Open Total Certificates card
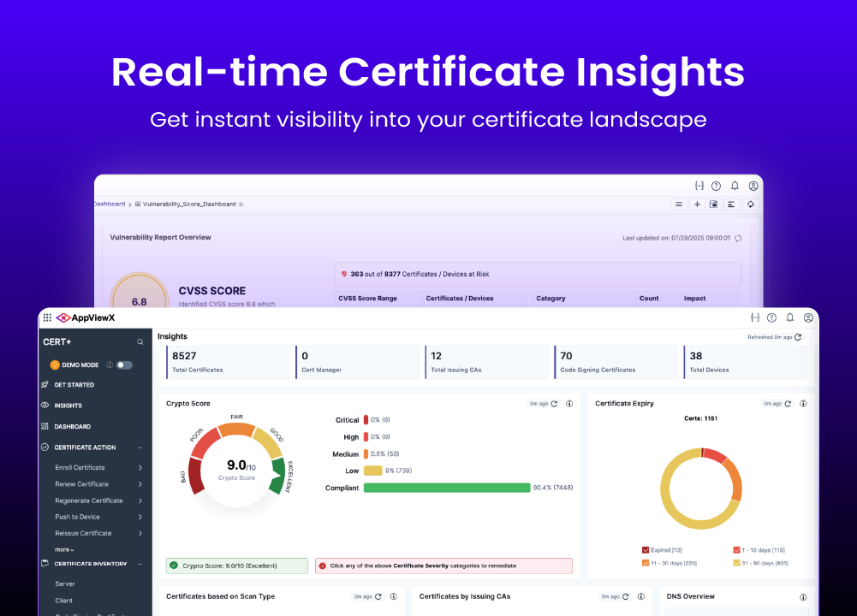857x616 pixels. coord(228,362)
